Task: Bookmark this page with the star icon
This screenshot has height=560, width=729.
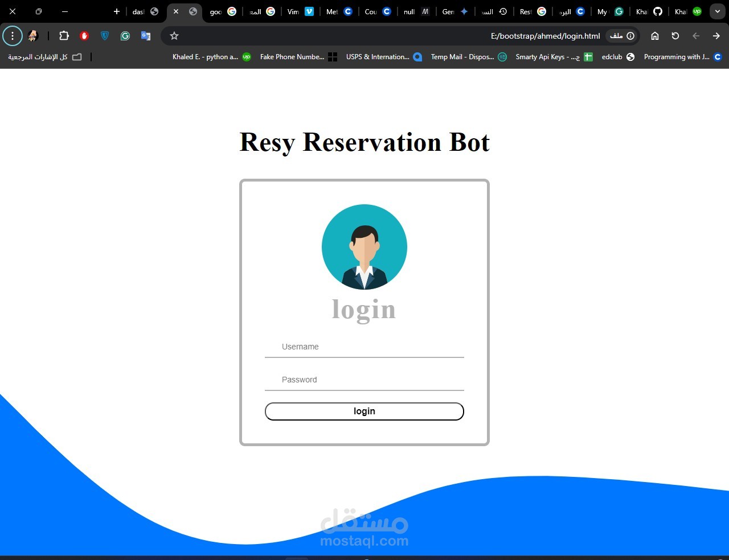Action: (x=174, y=36)
